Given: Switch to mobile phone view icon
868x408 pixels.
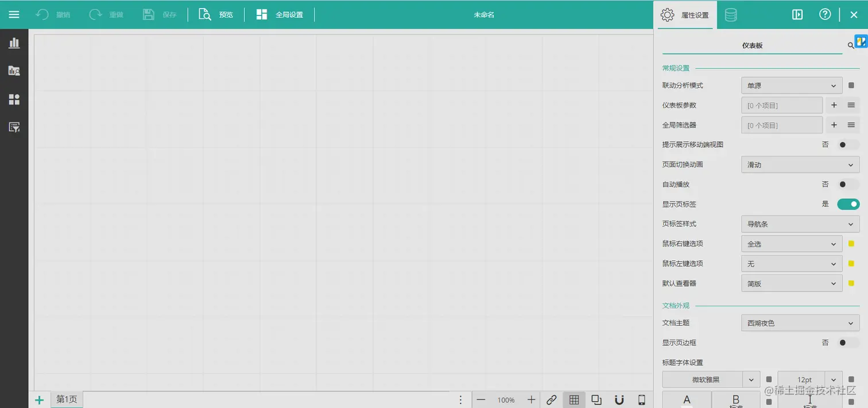Looking at the screenshot, I should point(642,400).
